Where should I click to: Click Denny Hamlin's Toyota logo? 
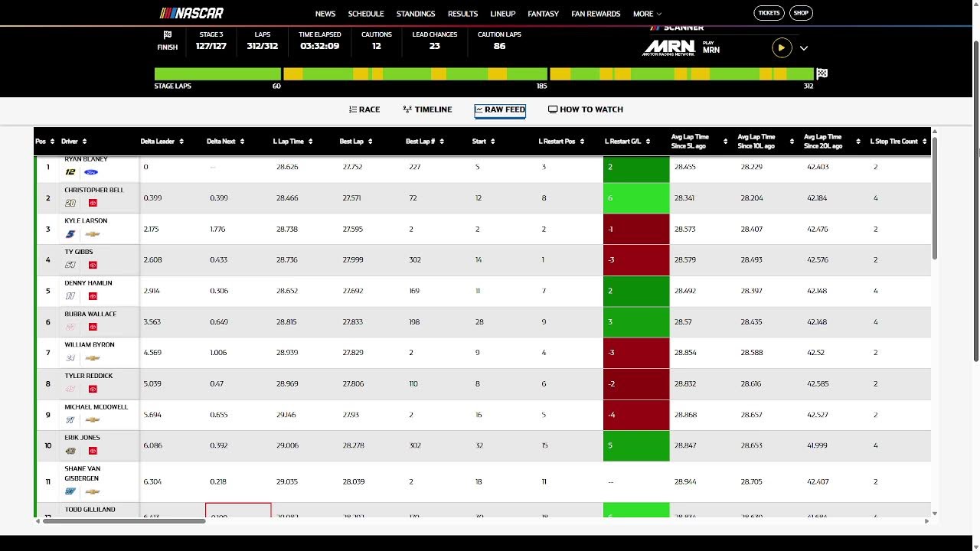point(93,296)
